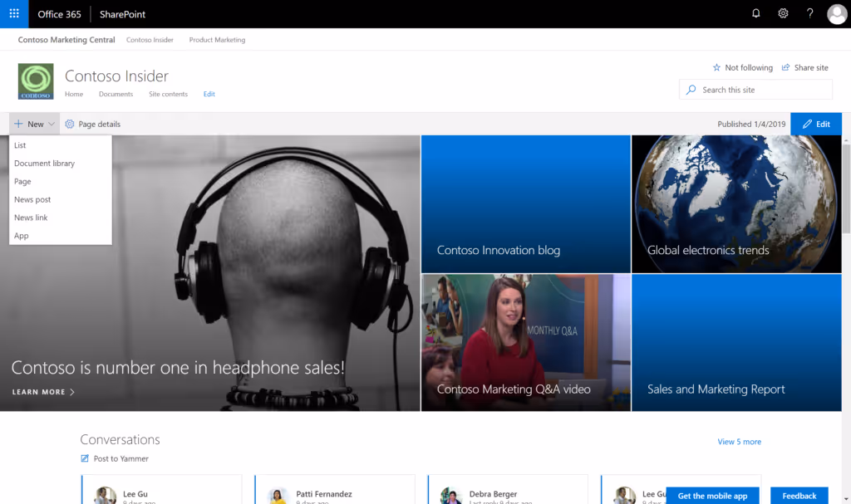The width and height of the screenshot is (851, 504).
Task: Click the page vertical scrollbar
Action: (846, 188)
